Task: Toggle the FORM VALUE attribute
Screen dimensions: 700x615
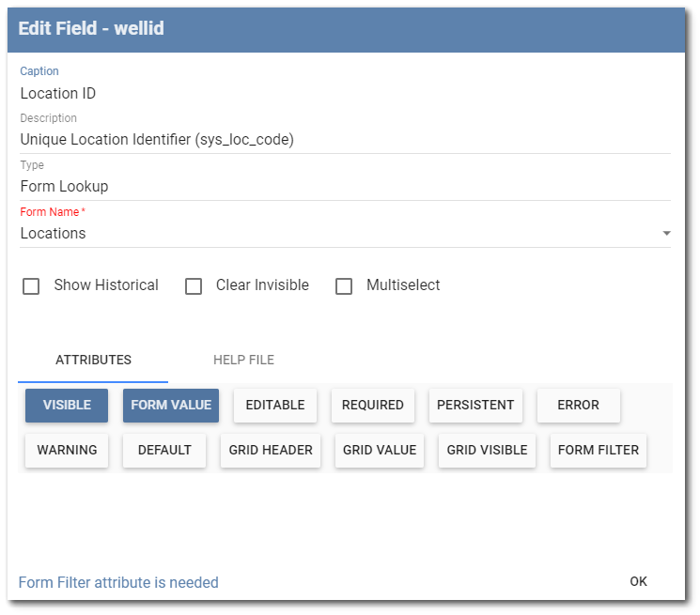Action: click(171, 405)
